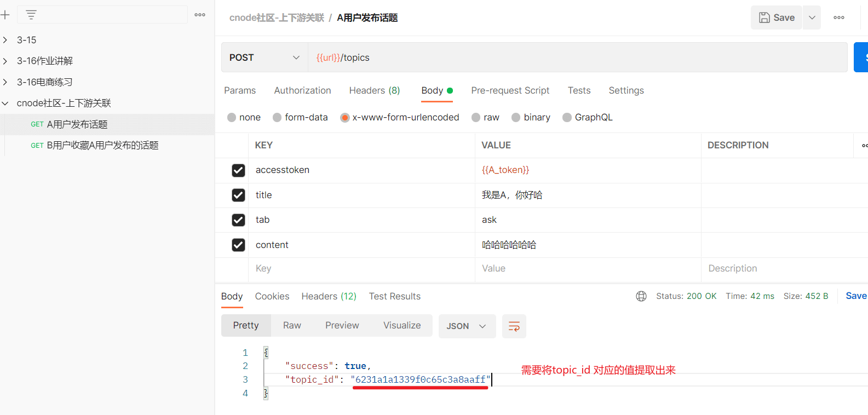This screenshot has width=868, height=415.
Task: Expand the 3-15 collection
Action: pos(5,40)
